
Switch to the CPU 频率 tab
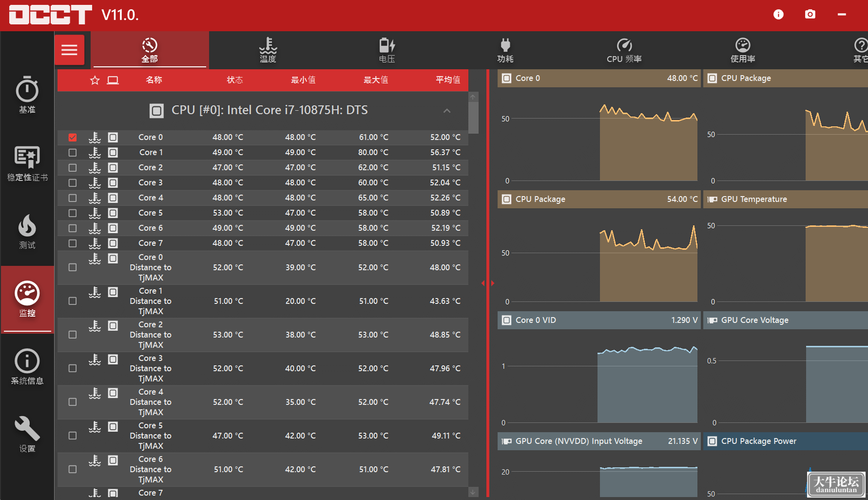coord(624,50)
